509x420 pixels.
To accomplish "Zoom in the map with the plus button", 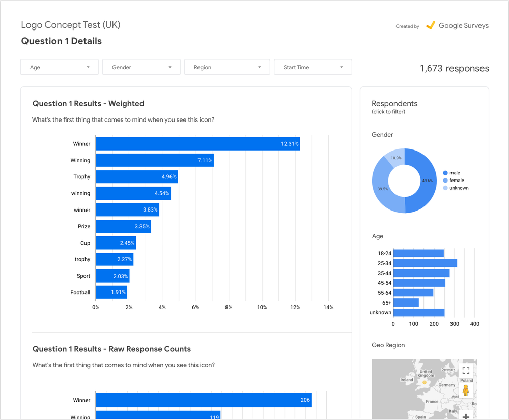I will click(x=466, y=416).
